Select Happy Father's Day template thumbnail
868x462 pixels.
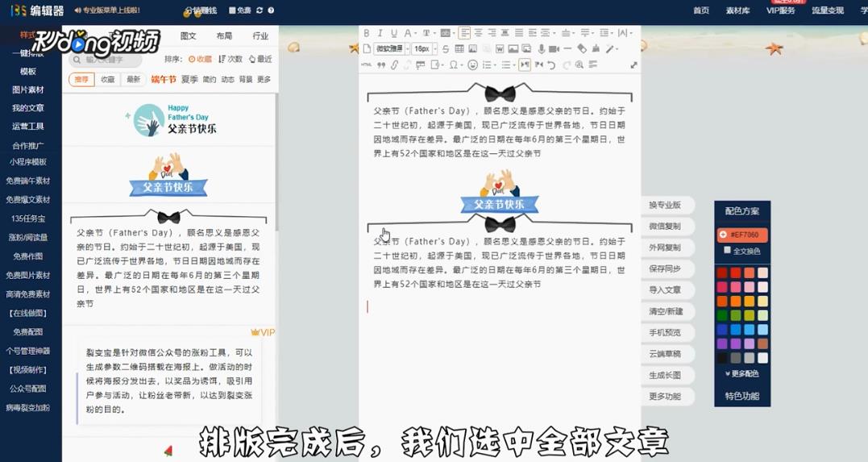click(x=172, y=119)
